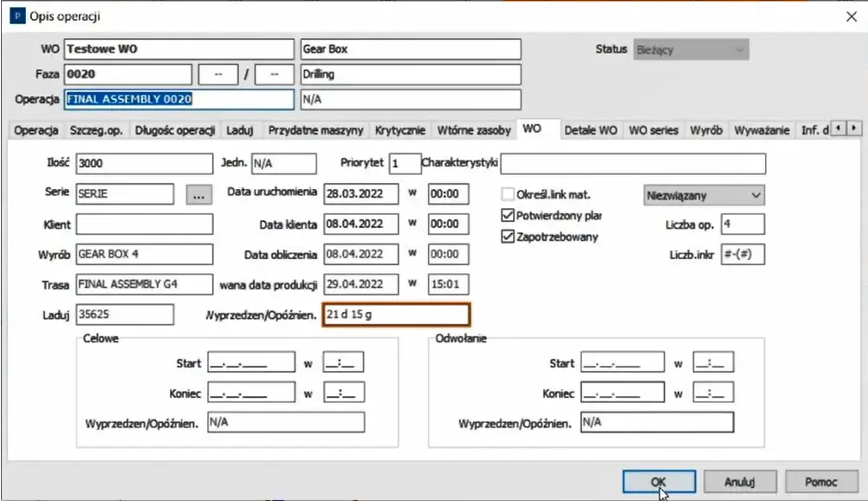
Task: Switch to the Detale WO tab
Action: click(x=590, y=128)
